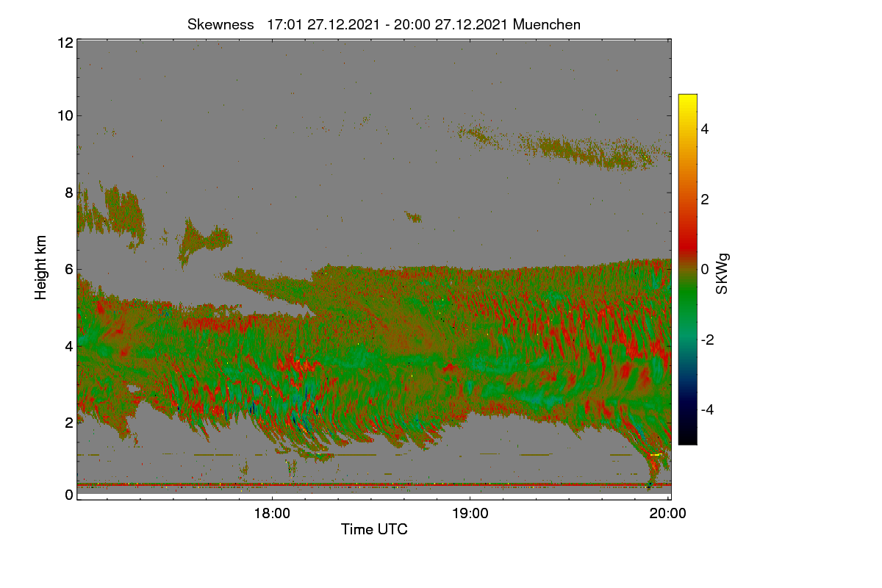Image resolution: width=882 pixels, height=588 pixels.
Task: Click the '18:00' time axis label
Action: click(x=272, y=514)
